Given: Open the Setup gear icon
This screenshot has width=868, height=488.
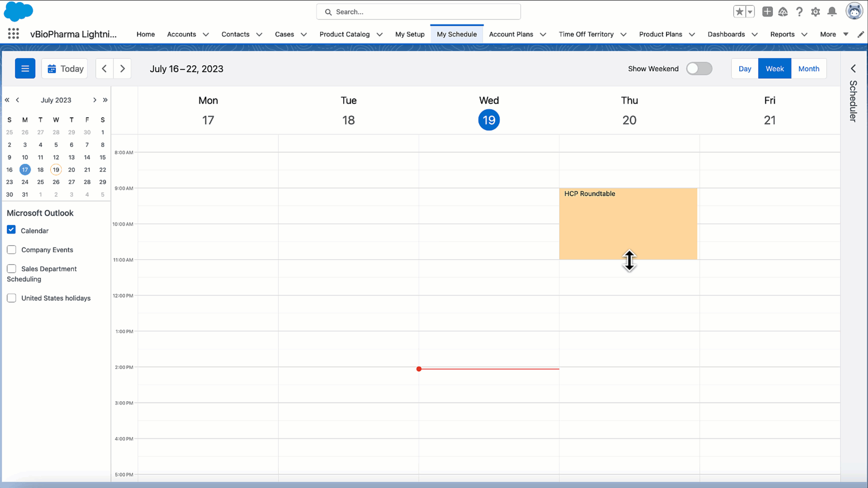Looking at the screenshot, I should coord(815,12).
